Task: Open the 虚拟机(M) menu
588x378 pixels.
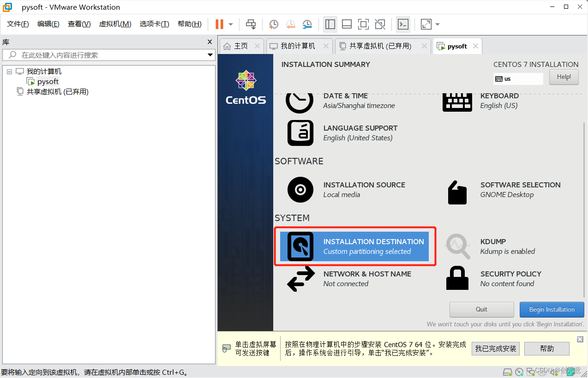Action: tap(115, 24)
